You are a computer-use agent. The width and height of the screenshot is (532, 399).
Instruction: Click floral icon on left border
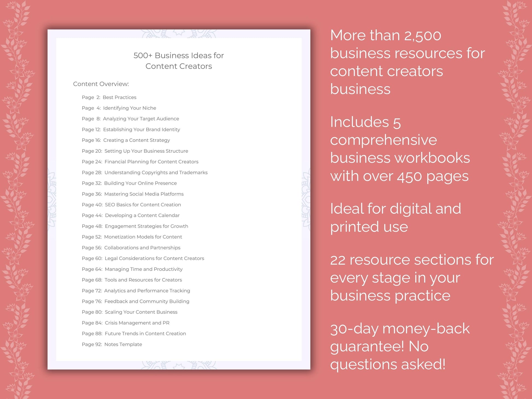click(15, 199)
